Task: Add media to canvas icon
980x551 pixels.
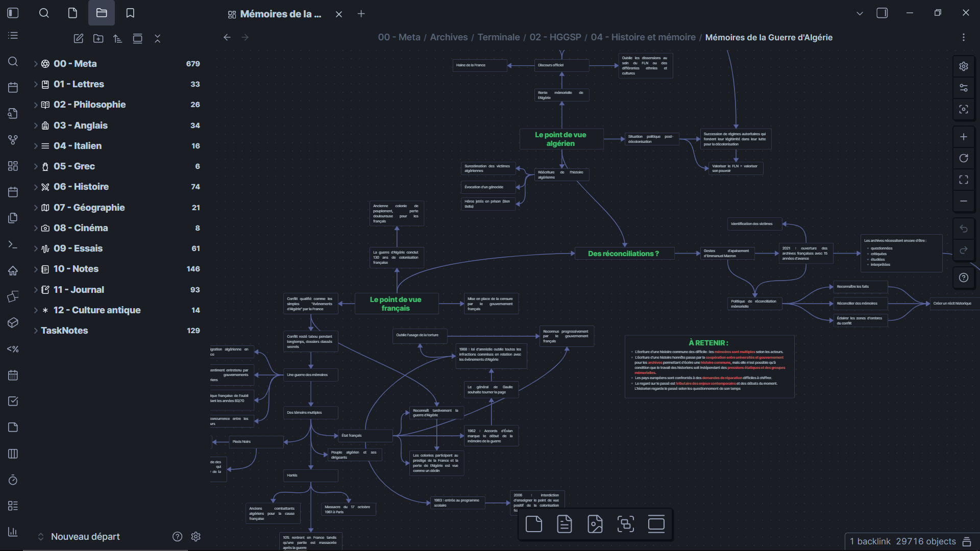Action: [595, 524]
